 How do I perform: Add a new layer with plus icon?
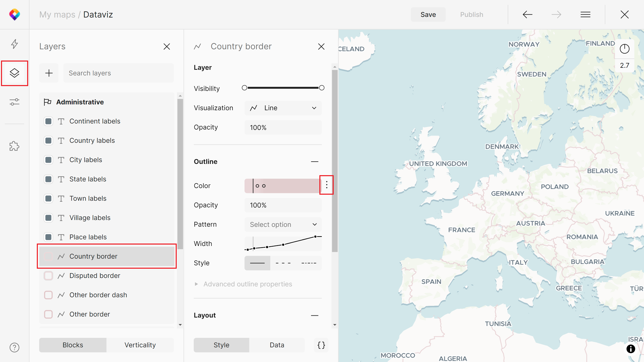[49, 73]
